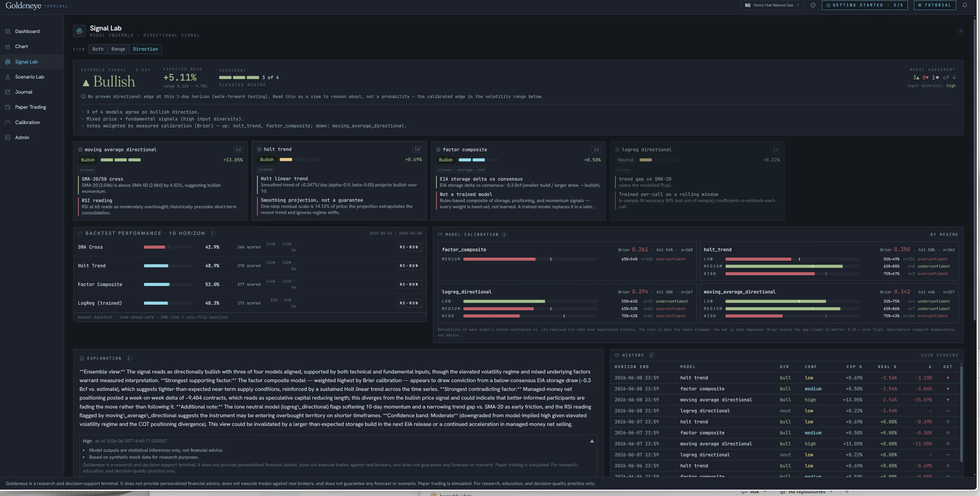Viewport: 980px width, 496px height.
Task: Collapse the High confidence disclaimer box
Action: (x=592, y=441)
